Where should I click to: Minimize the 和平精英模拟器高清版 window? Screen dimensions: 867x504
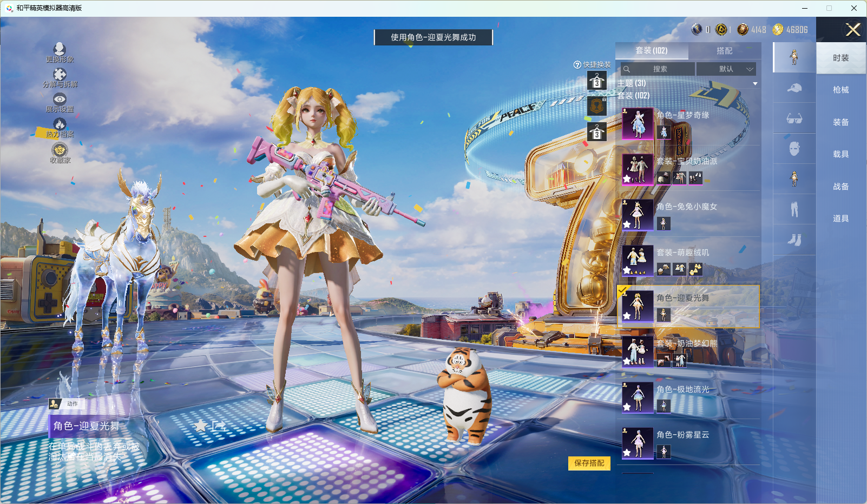click(805, 8)
